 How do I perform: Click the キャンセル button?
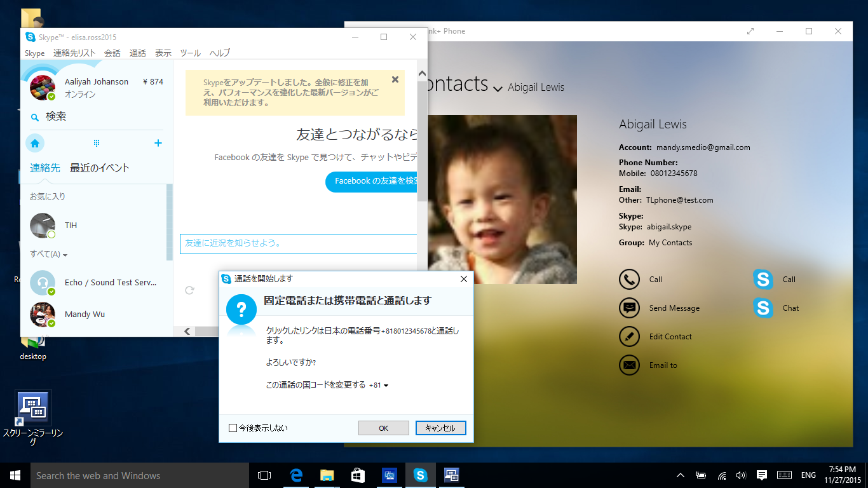(440, 428)
